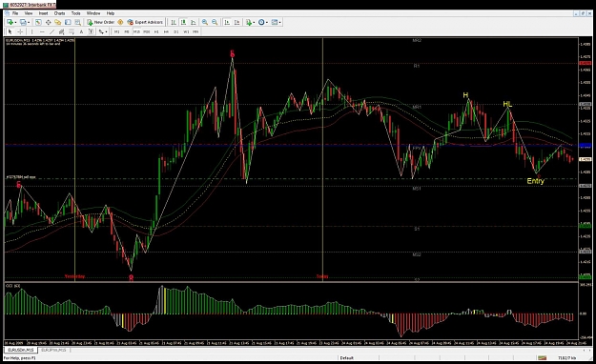
Task: Select the yellow 'HL' label on chart
Action: [x=507, y=104]
